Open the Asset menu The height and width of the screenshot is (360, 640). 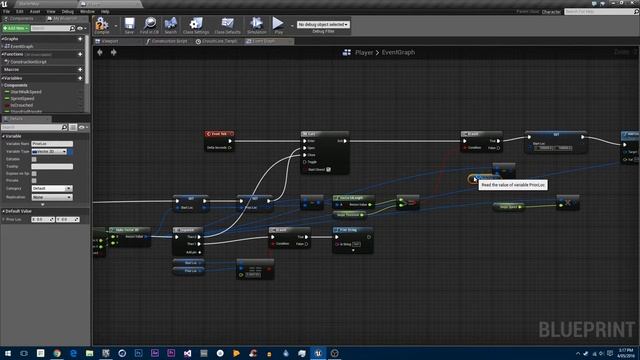tap(35, 11)
